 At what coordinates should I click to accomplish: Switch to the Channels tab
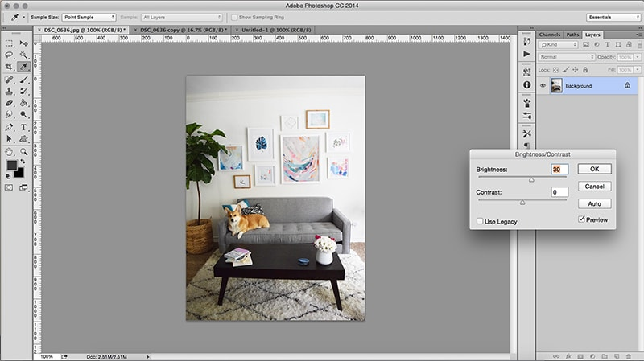550,35
